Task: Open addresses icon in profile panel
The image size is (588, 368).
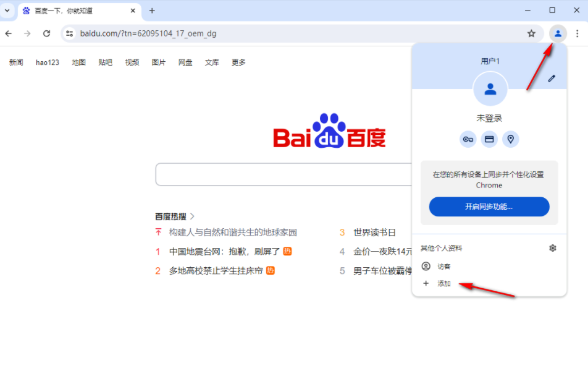Action: click(510, 139)
